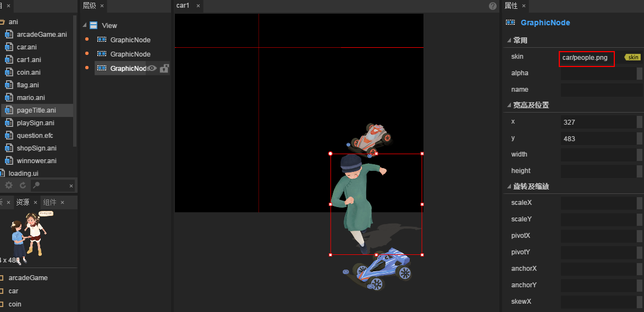Image resolution: width=644 pixels, height=312 pixels.
Task: Toggle visibility eye of selected GraphicNode
Action: [x=152, y=69]
